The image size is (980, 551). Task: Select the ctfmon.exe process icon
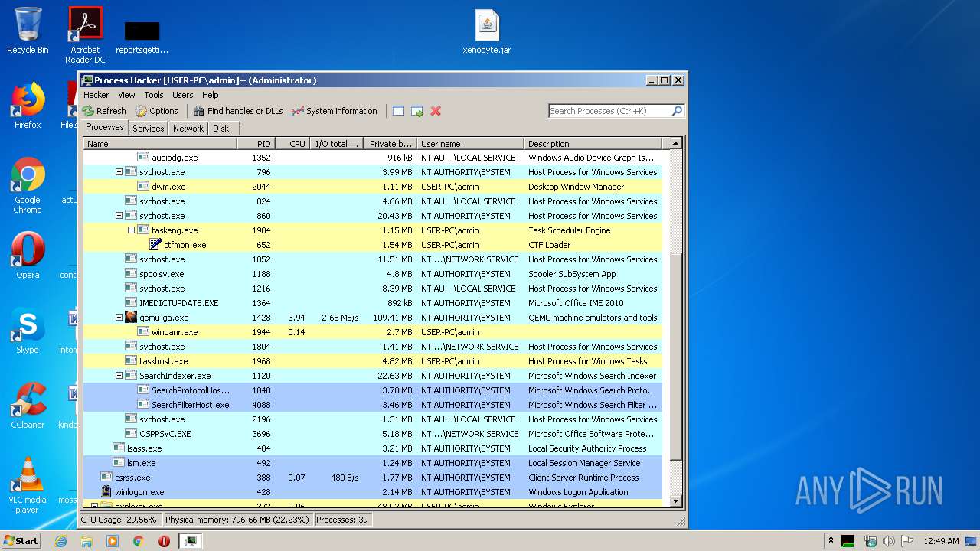[155, 245]
